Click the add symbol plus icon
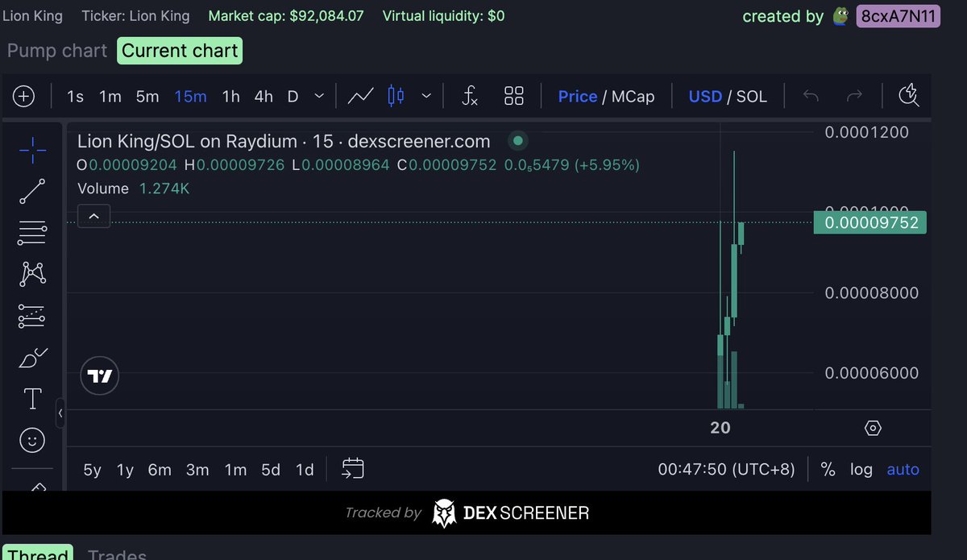 tap(24, 97)
